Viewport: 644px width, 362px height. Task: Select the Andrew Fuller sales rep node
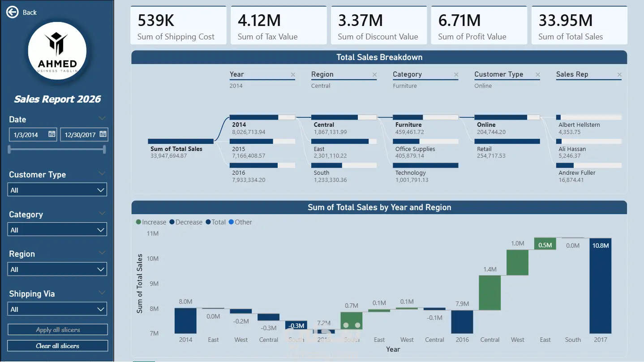pos(589,172)
